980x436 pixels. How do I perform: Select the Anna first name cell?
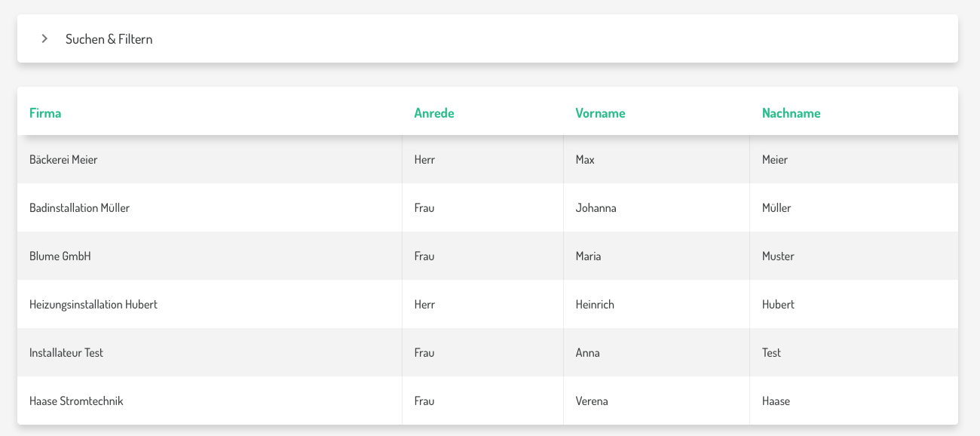click(587, 353)
